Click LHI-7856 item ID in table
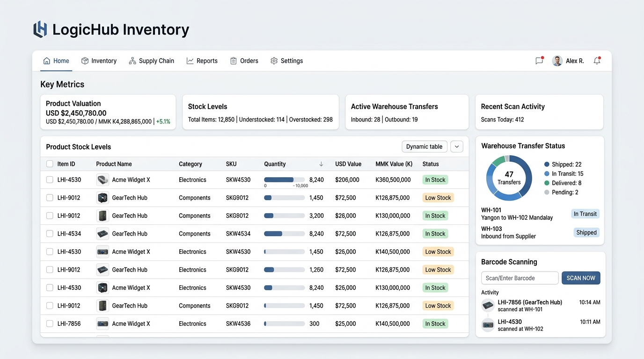The width and height of the screenshot is (644, 359). 69,323
